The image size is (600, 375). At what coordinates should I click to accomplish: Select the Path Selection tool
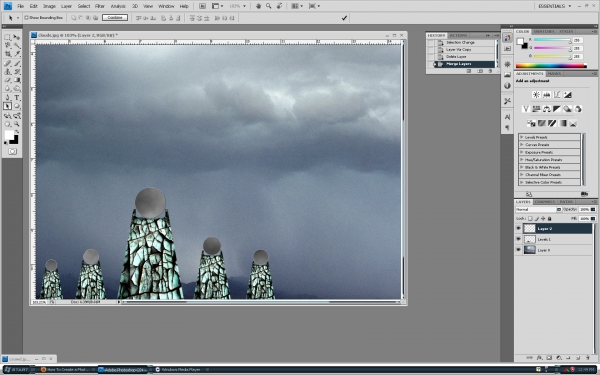tap(7, 106)
